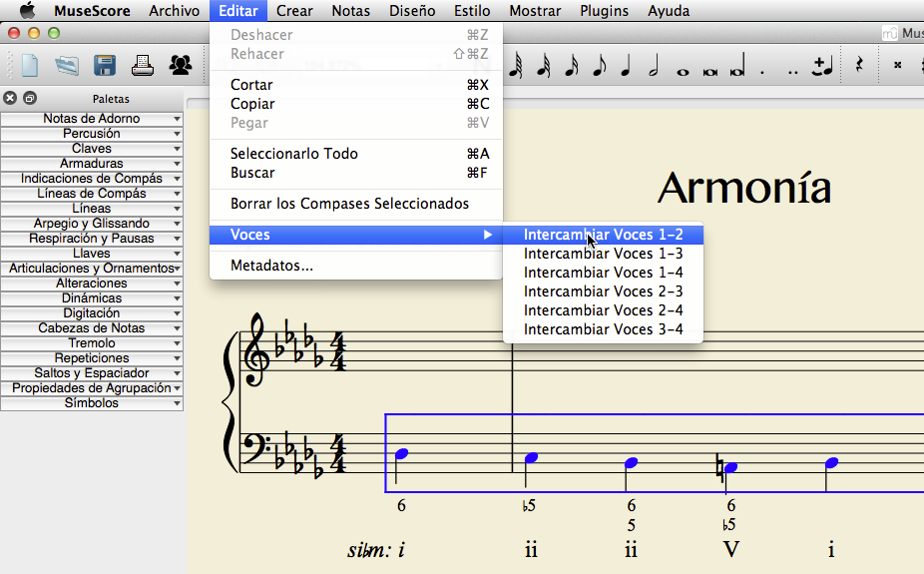Expand the Cabezas de Notas palette
Screen dimensions: 924x574
tap(92, 328)
